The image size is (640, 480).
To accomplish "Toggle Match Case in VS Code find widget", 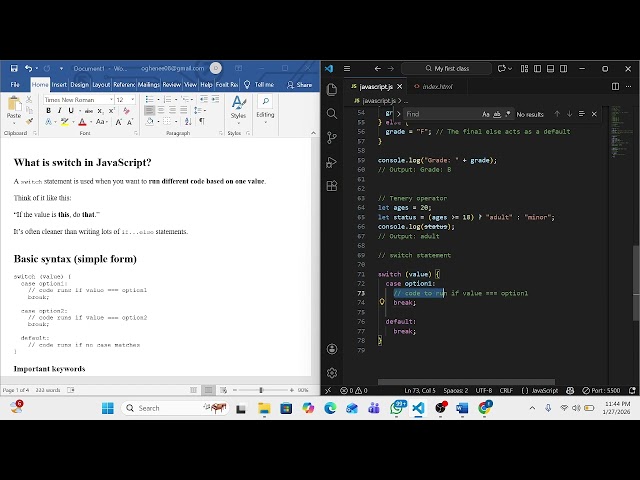I will click(486, 114).
